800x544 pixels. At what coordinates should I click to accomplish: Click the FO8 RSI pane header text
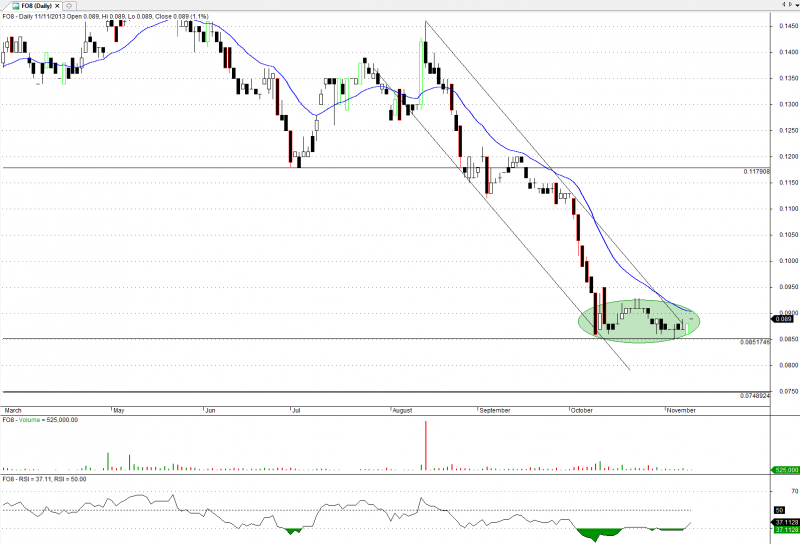tap(45, 479)
